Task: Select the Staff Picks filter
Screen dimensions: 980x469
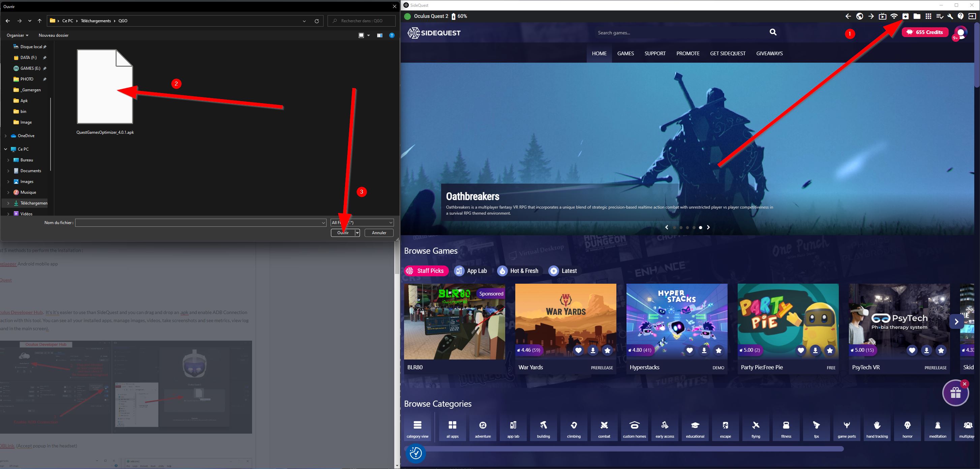Action: (426, 271)
